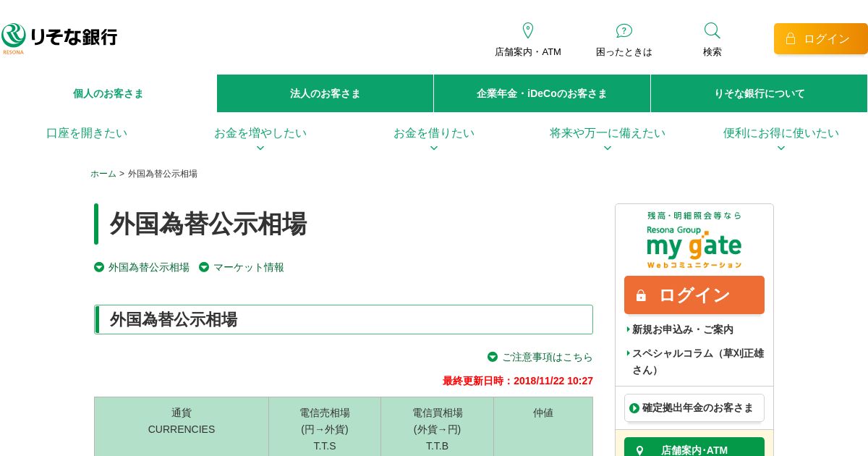Open the store/ATM location pin icon
Screen dimensions: 868x456
pyautogui.click(x=528, y=30)
